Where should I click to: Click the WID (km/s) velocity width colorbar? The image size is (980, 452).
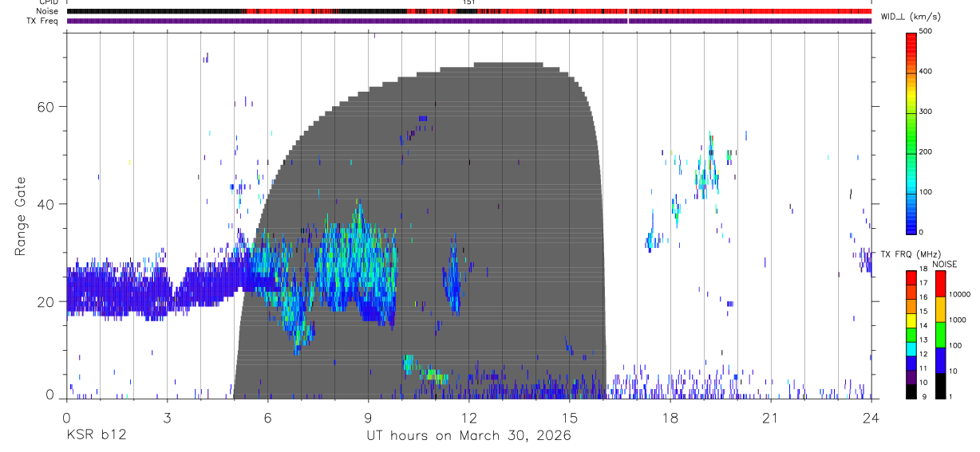click(911, 132)
